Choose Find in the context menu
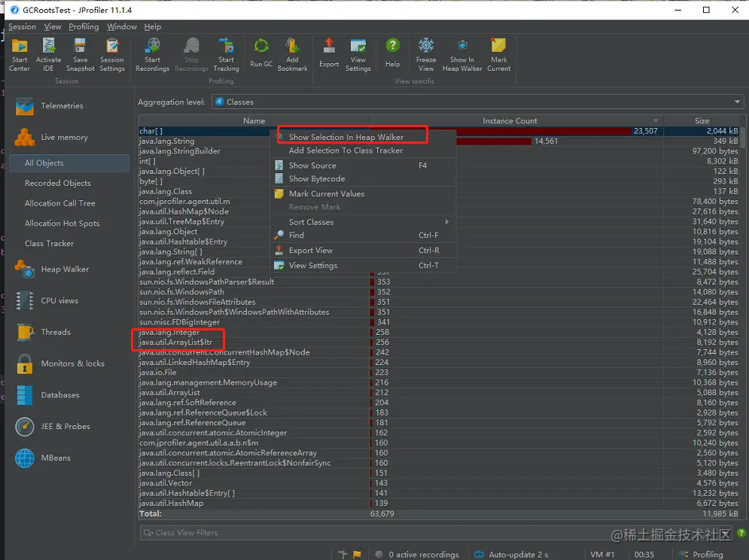Image resolution: width=749 pixels, height=560 pixels. click(x=363, y=235)
